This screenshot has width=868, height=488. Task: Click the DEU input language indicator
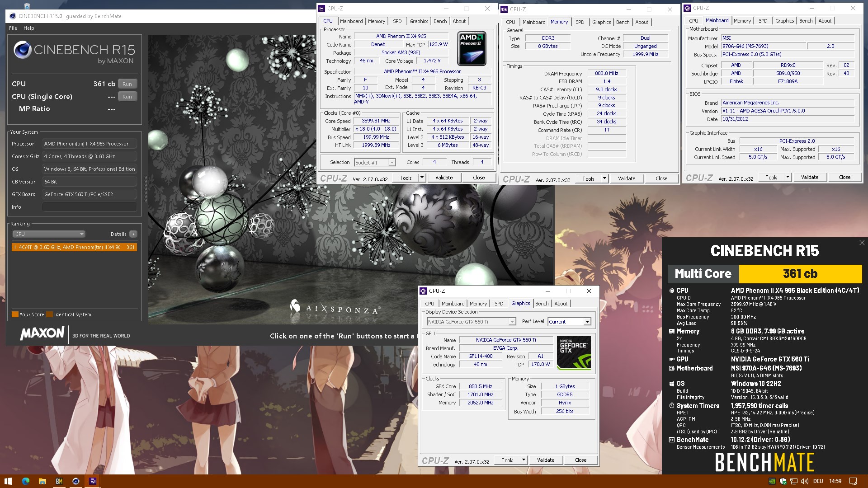click(x=818, y=481)
